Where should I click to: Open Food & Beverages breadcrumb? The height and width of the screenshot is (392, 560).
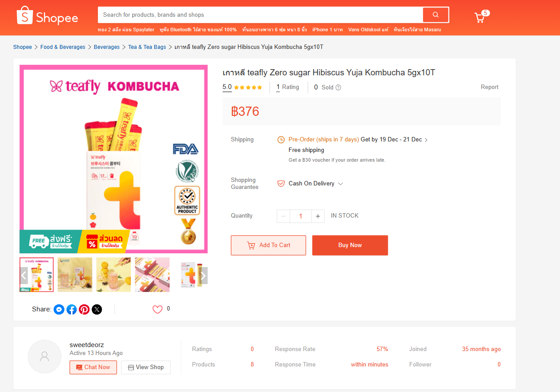tap(63, 47)
